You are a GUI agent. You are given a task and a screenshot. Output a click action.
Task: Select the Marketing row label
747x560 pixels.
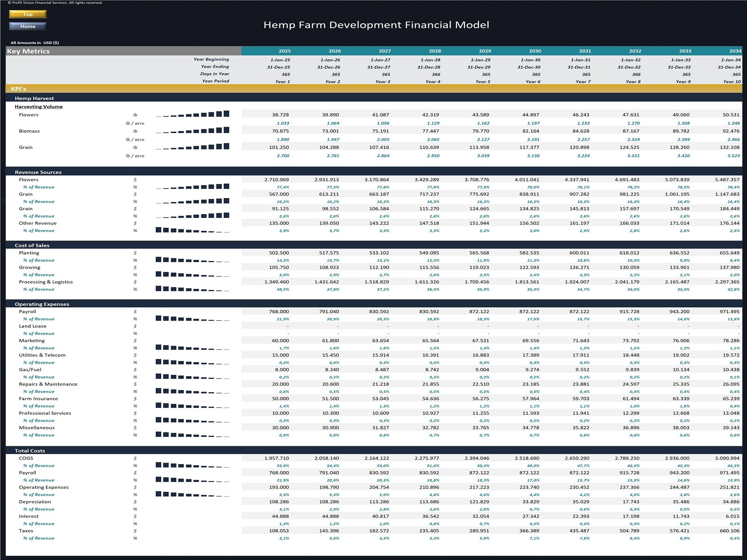click(x=32, y=341)
